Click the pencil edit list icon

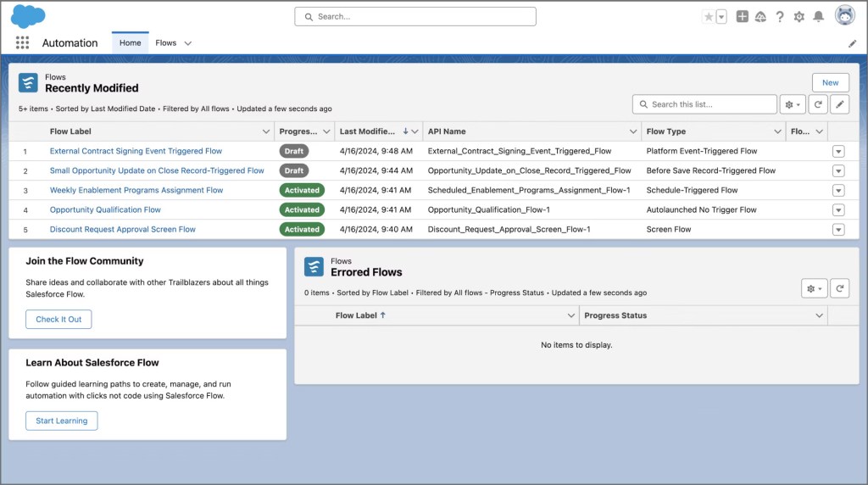[839, 104]
